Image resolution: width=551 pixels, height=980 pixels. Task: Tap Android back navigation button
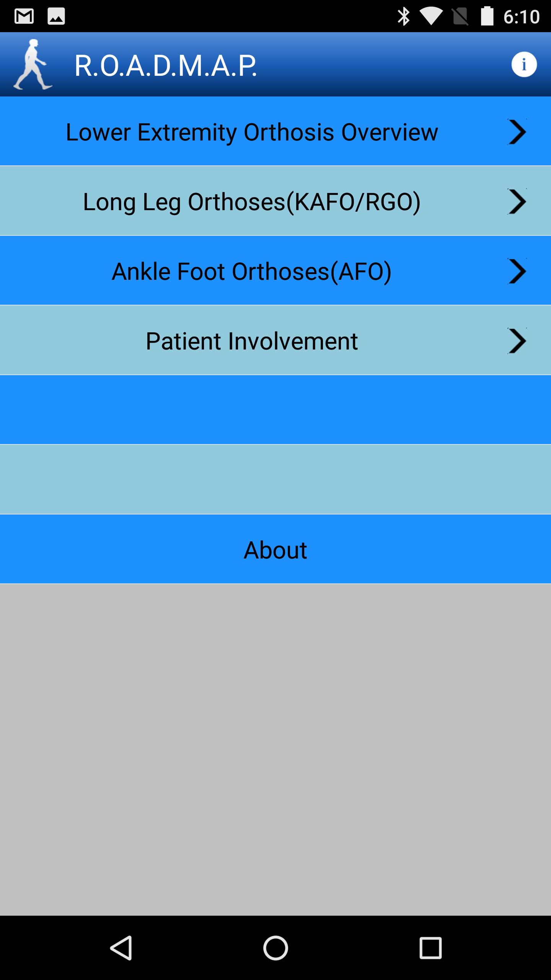[121, 948]
